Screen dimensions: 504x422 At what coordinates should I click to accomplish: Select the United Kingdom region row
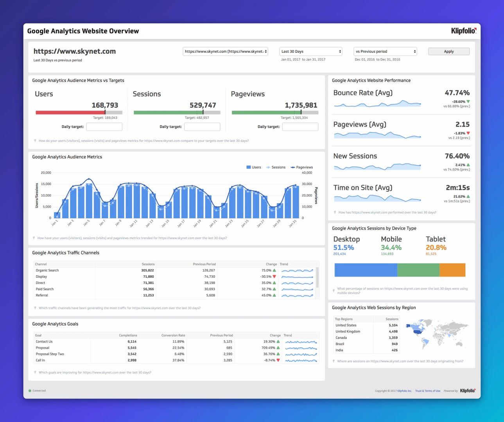pyautogui.click(x=366, y=331)
